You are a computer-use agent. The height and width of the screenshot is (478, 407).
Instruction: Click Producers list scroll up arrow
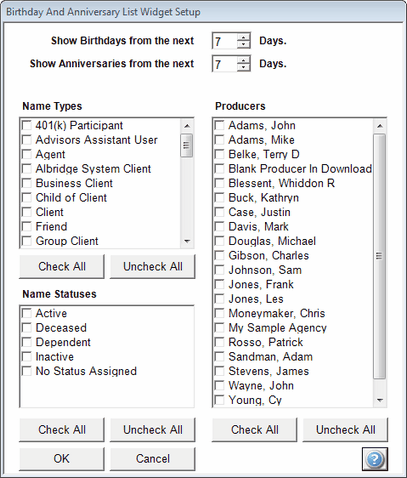point(380,126)
